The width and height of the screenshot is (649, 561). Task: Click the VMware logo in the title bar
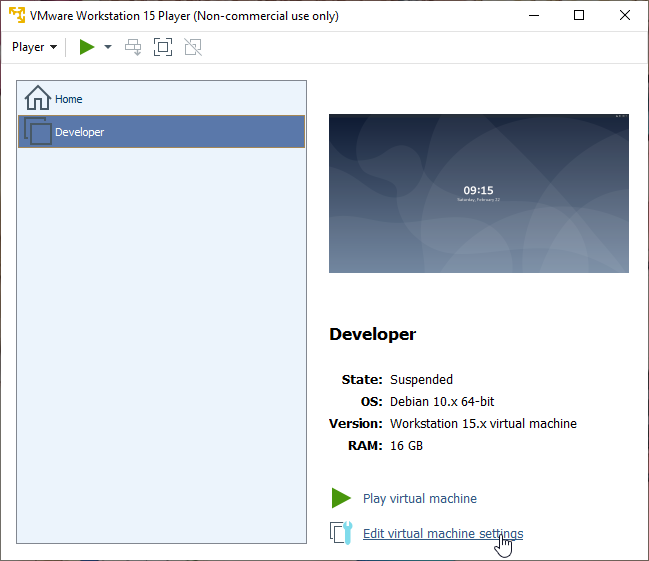(x=17, y=15)
